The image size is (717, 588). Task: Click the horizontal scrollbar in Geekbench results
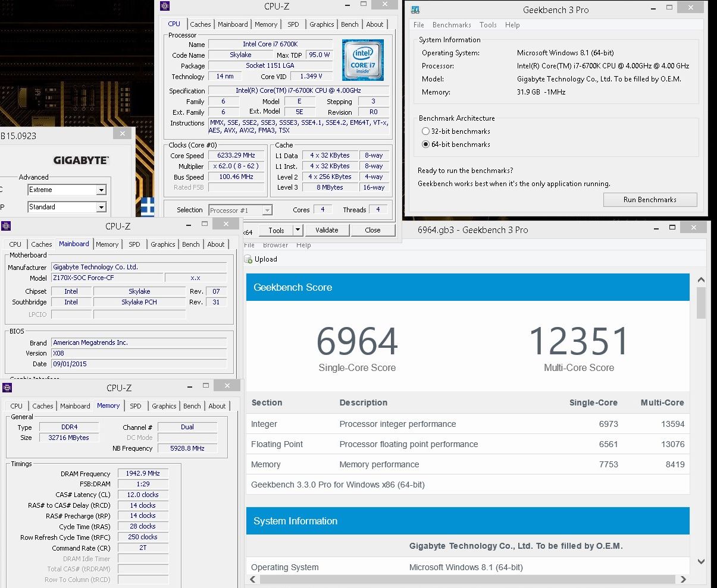point(467,579)
